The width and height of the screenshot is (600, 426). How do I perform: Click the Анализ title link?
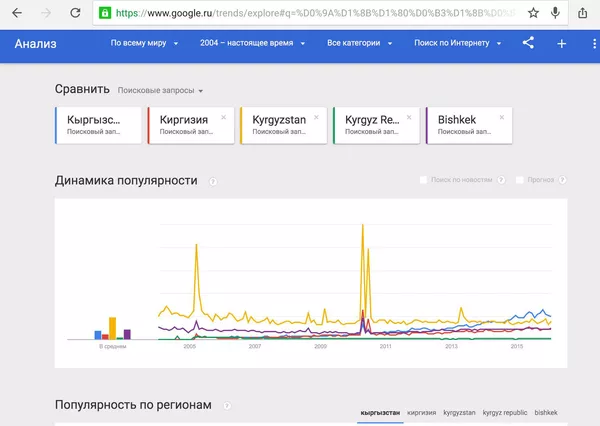click(36, 44)
